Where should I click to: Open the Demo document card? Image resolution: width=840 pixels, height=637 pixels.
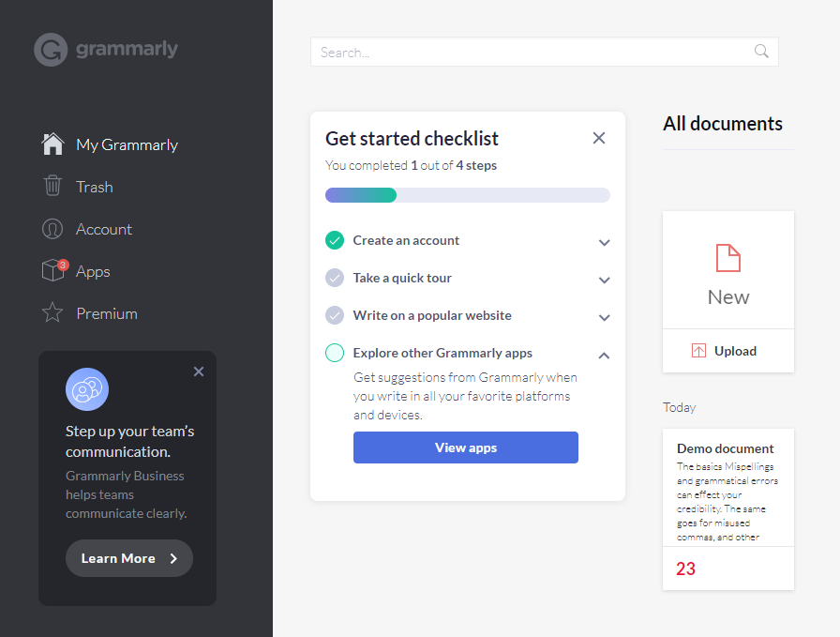click(728, 508)
